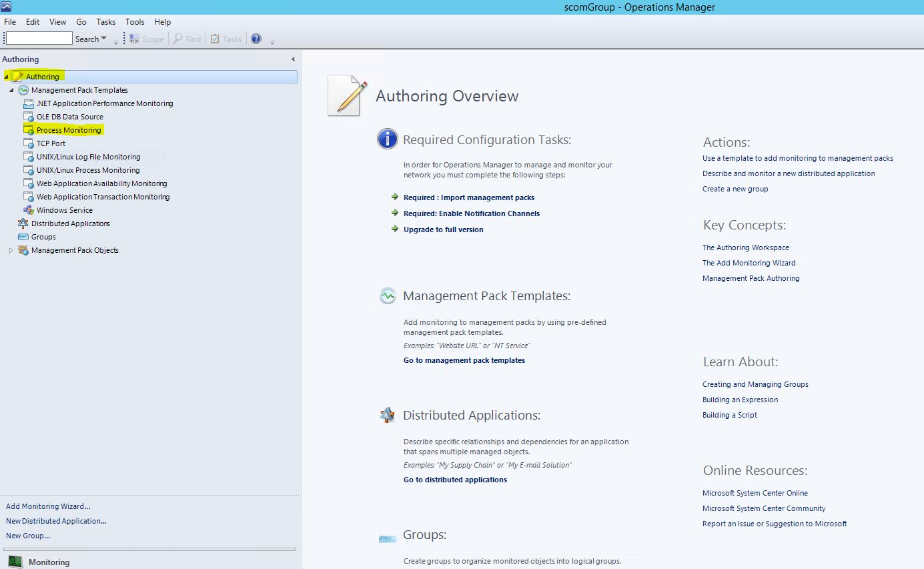Expand the Management Pack Objects node
Viewport: 924px width, 569px height.
click(11, 250)
